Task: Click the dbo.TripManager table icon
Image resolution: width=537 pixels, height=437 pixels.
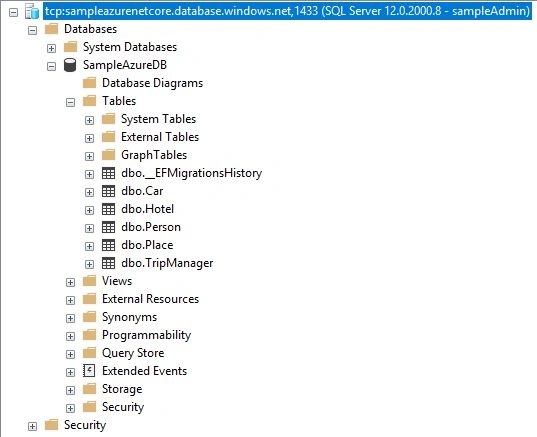Action: (x=109, y=263)
